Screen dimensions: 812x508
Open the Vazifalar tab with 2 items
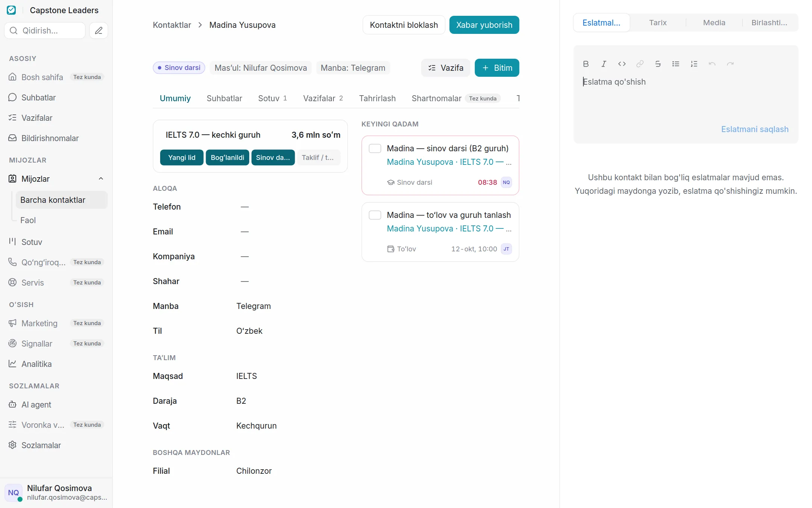tap(323, 98)
